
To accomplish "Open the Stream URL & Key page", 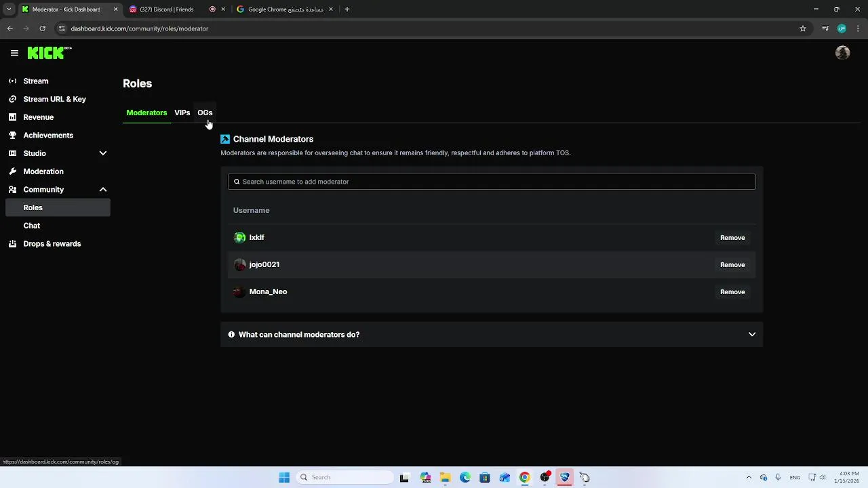I will (57, 99).
